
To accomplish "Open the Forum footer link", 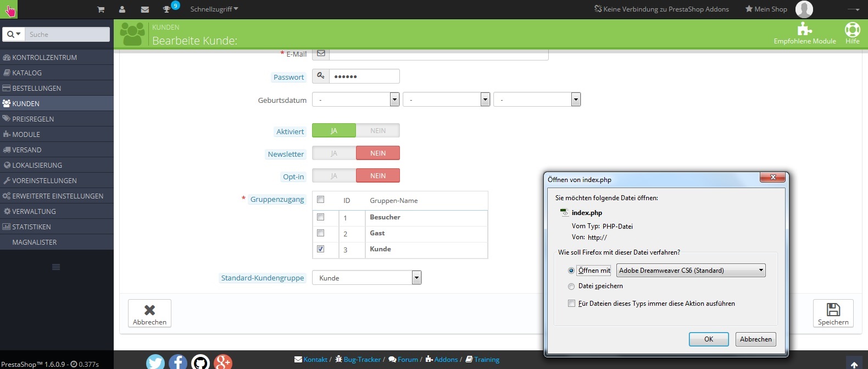I will [x=403, y=360].
